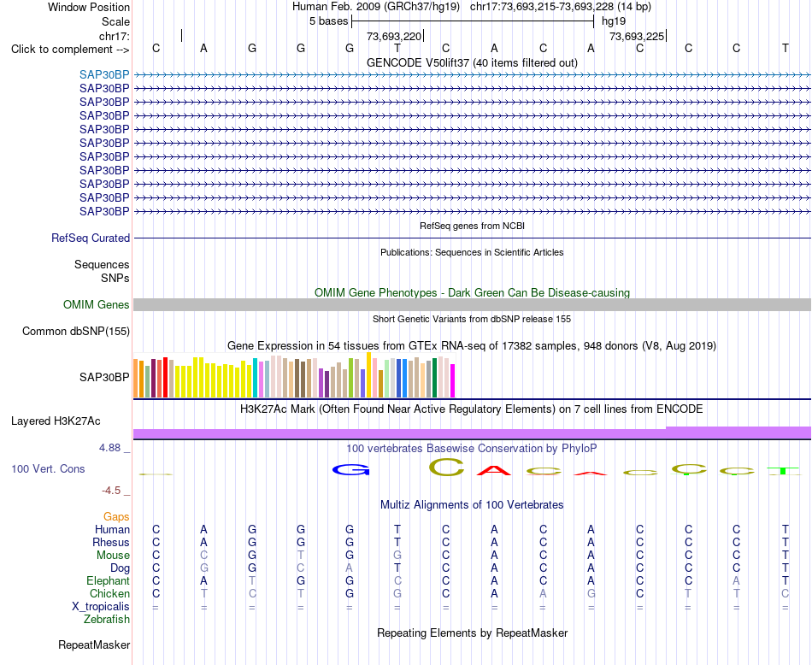Screen dimensions: 812x665
Task: Click 'Human Feb. 2009 (GRCh37/hg19)' header text
Action: [377, 7]
